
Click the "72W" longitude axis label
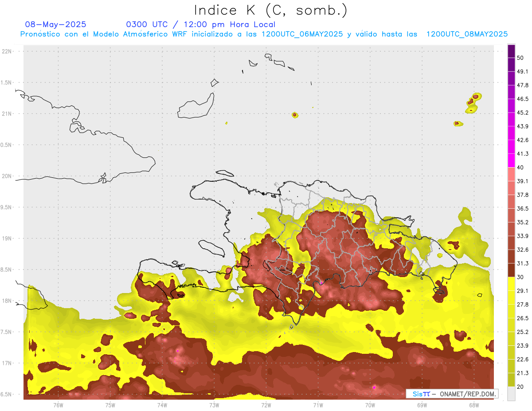click(266, 405)
